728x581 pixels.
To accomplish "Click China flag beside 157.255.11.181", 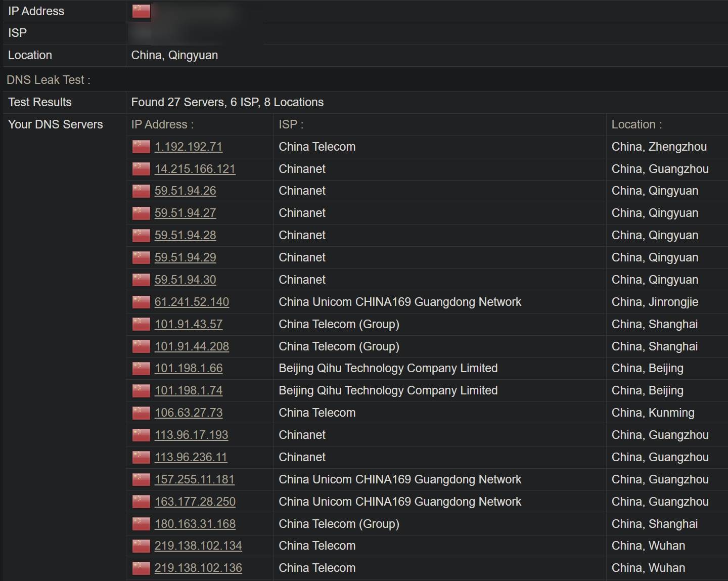I will 141,479.
